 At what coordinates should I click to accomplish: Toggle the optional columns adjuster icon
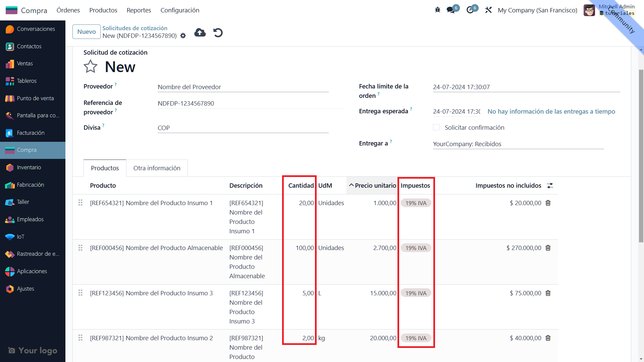pos(550,185)
